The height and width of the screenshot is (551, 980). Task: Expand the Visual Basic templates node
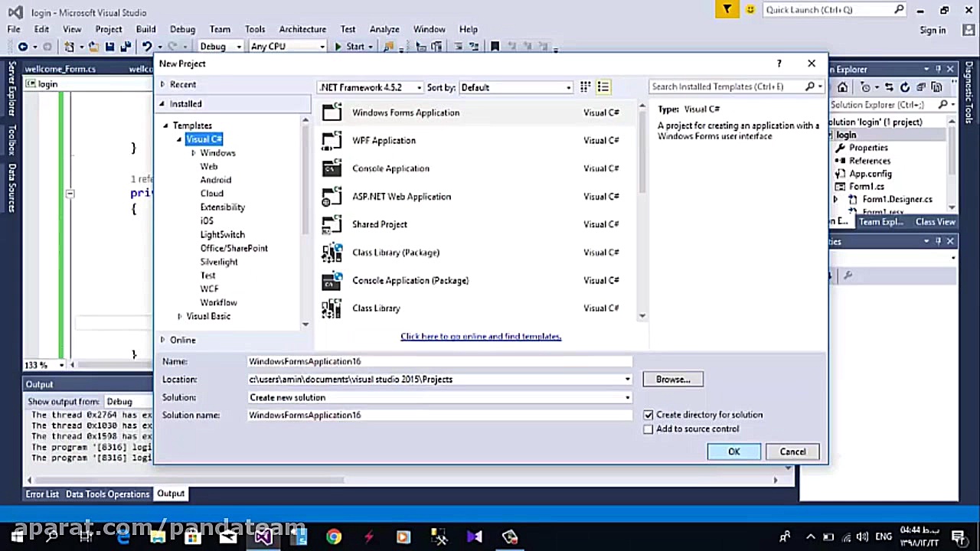click(x=180, y=316)
